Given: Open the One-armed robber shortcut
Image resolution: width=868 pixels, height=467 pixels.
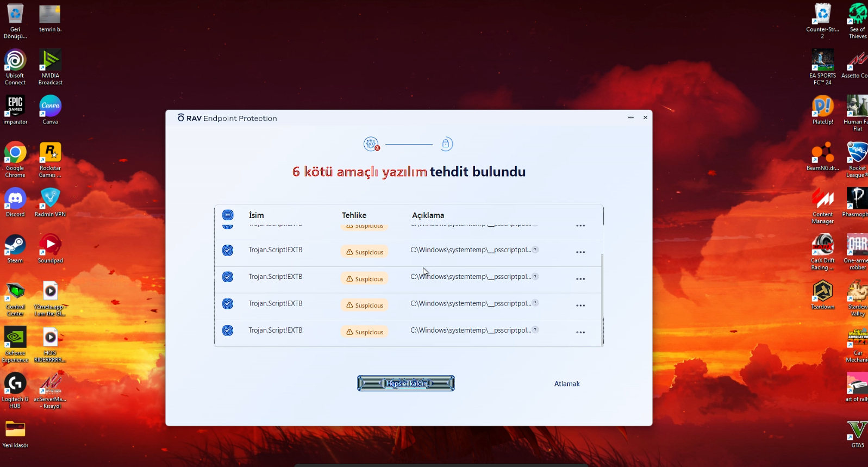Looking at the screenshot, I should click(857, 252).
